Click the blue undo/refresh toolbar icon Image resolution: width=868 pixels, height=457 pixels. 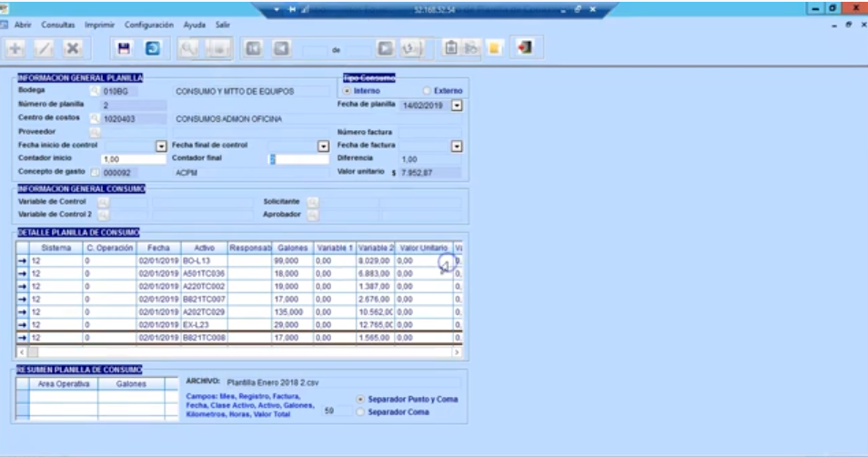153,49
